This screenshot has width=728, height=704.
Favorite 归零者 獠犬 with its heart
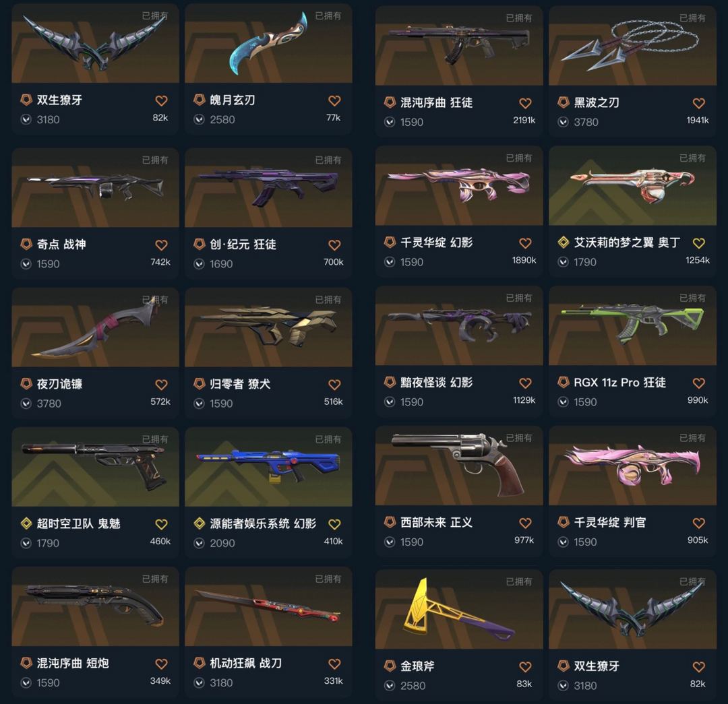click(334, 384)
